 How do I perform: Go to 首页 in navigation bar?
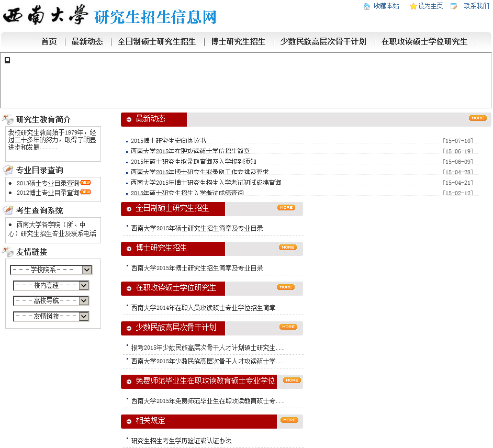tap(49, 41)
